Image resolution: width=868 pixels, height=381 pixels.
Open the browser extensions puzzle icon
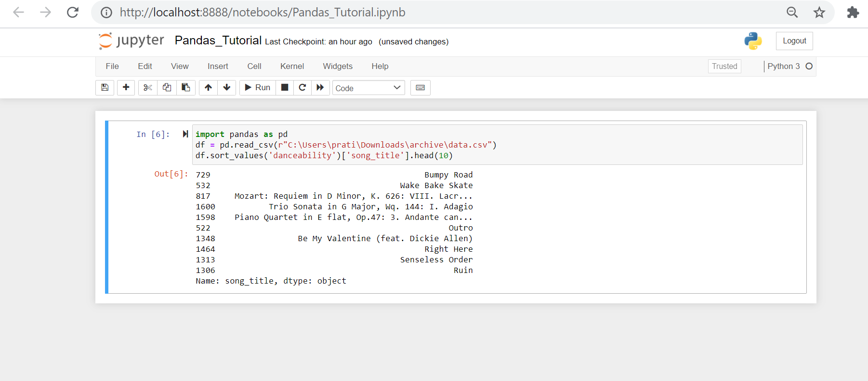[853, 12]
